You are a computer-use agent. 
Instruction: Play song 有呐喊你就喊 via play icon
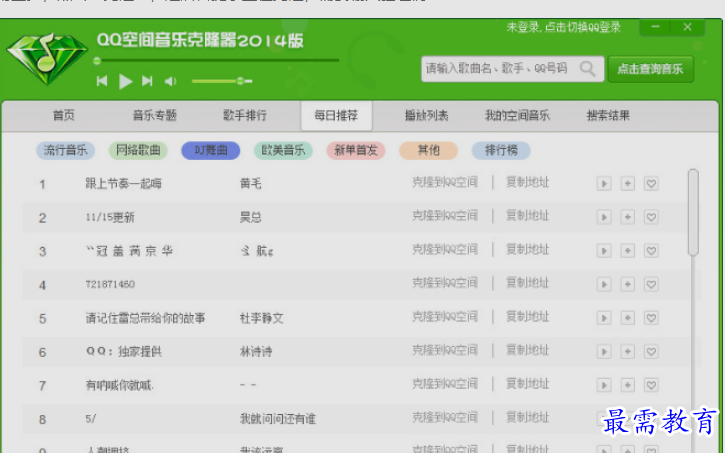(x=604, y=385)
